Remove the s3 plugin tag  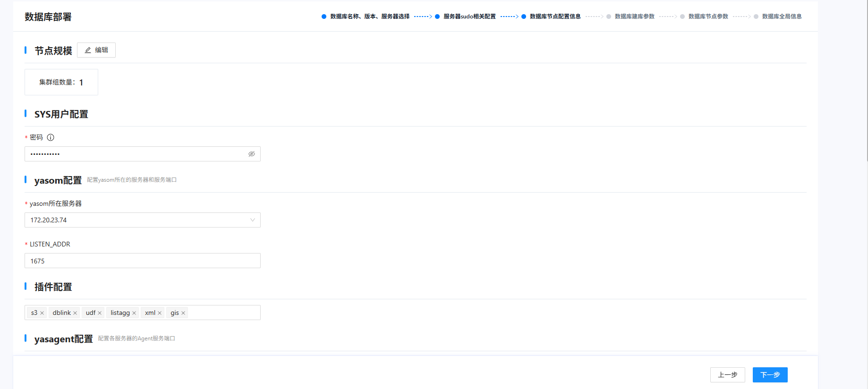[42, 313]
